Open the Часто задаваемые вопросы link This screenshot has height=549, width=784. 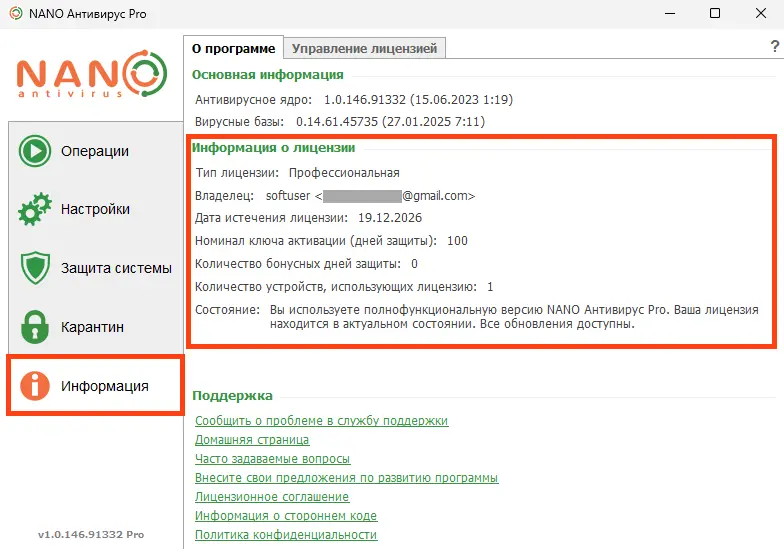coord(272,459)
